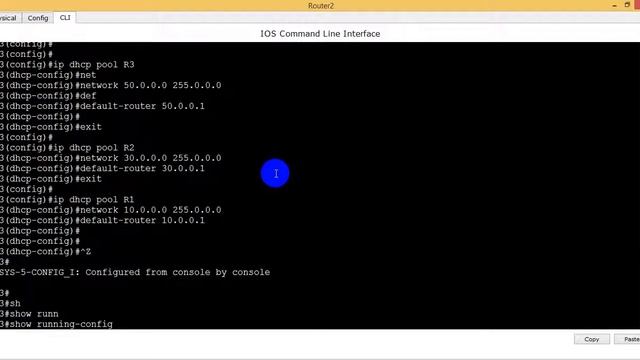Click the Copy button

[x=591, y=339]
